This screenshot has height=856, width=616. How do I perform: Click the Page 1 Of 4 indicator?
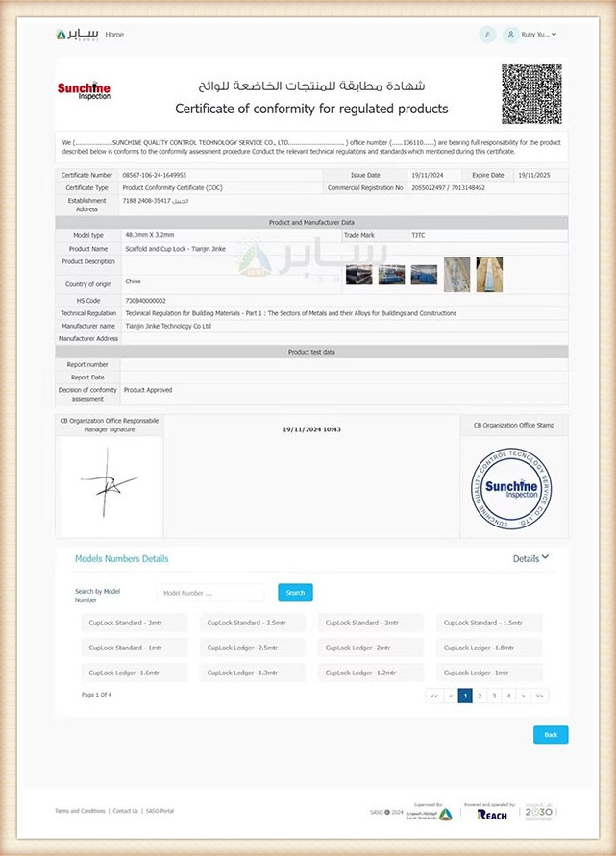click(x=97, y=695)
